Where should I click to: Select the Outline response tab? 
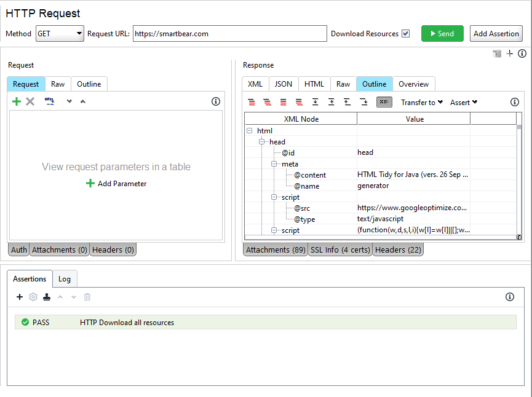(x=374, y=84)
